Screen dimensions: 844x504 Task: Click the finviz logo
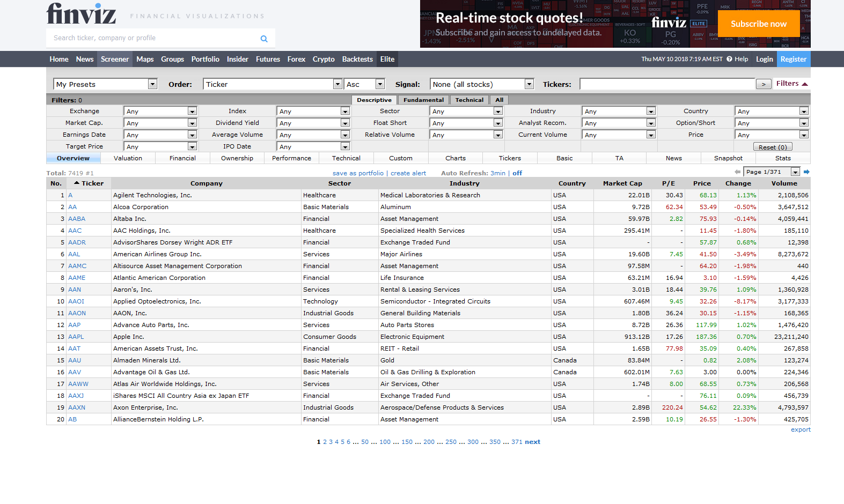[81, 14]
